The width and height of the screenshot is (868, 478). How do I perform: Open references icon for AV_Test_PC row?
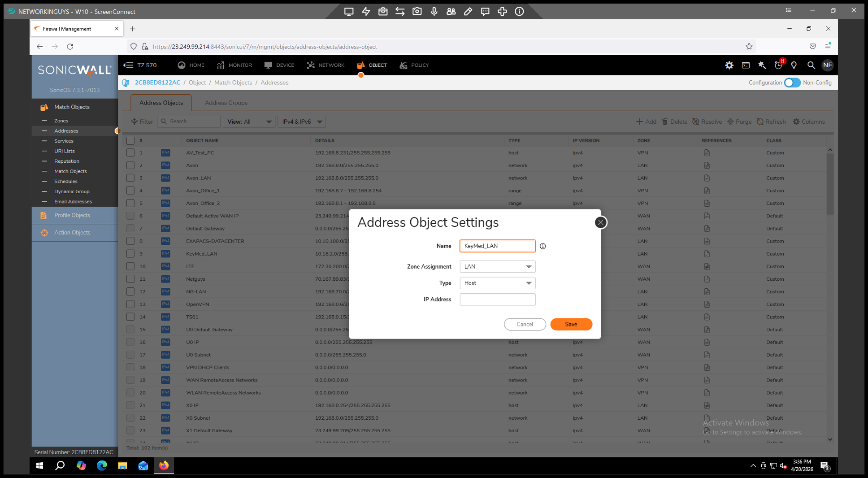[x=707, y=153]
